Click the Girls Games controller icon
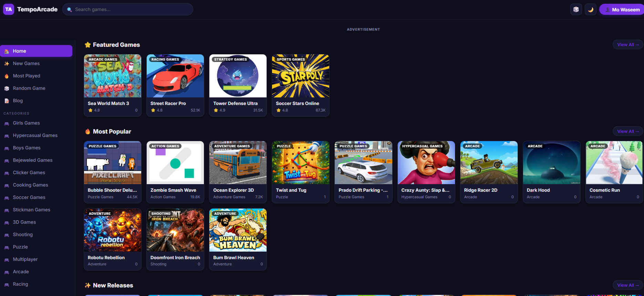The width and height of the screenshot is (644, 296). pos(7,123)
